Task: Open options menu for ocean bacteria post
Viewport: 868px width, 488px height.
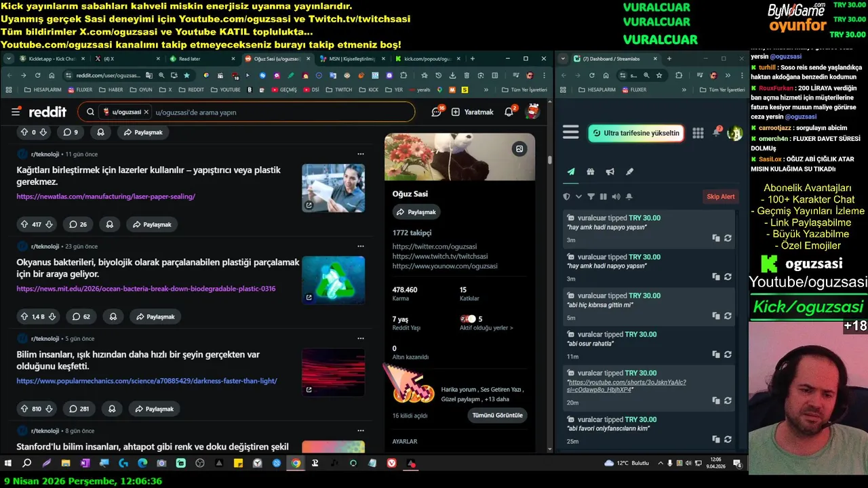Action: click(x=361, y=247)
